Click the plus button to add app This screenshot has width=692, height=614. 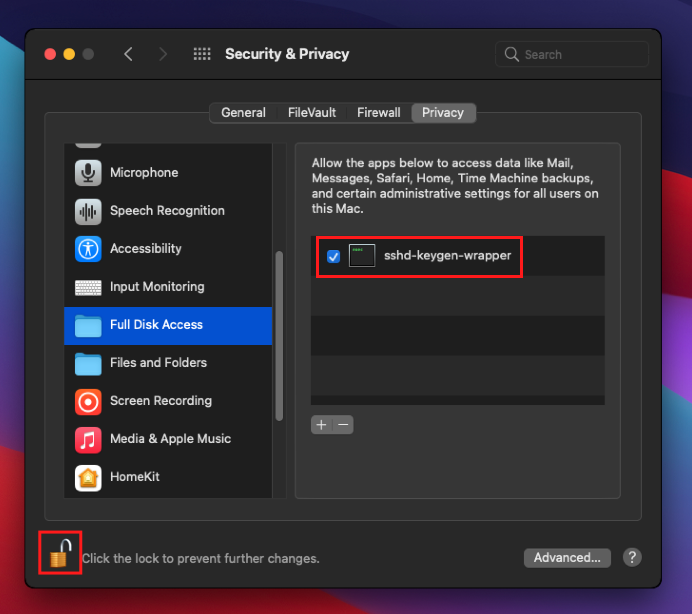pos(321,425)
